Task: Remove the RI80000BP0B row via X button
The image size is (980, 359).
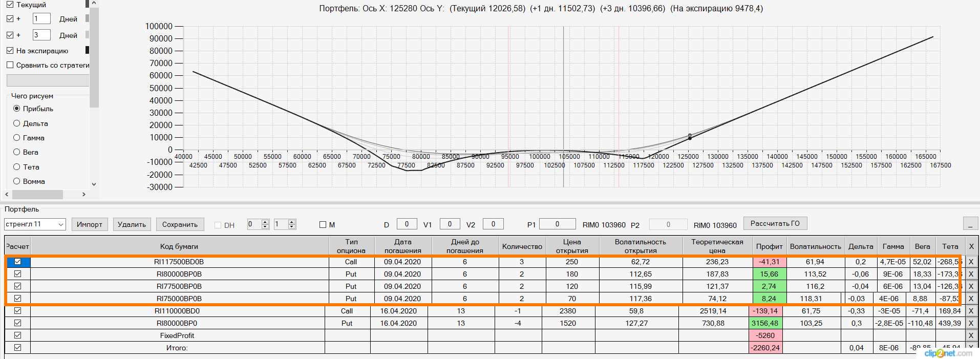Action: pyautogui.click(x=970, y=274)
